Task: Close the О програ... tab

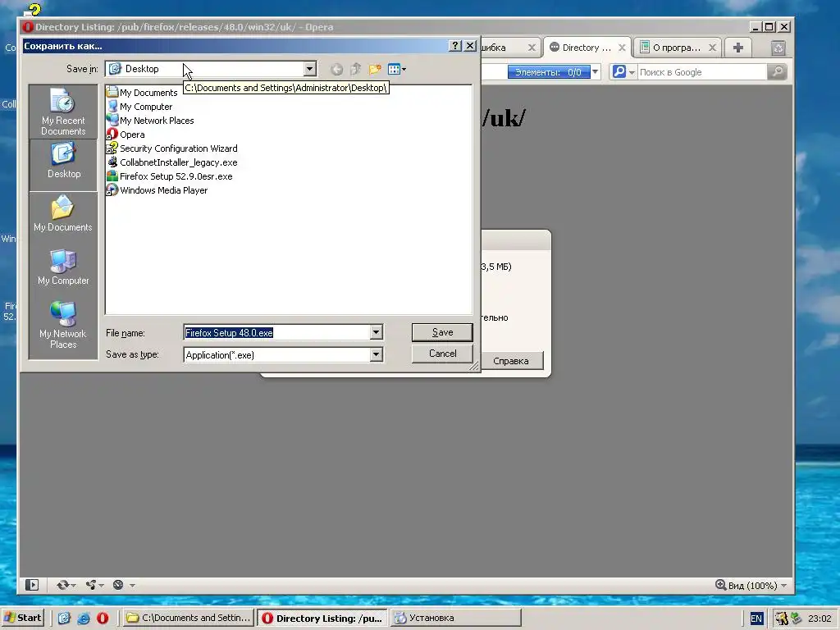Action: 713,48
